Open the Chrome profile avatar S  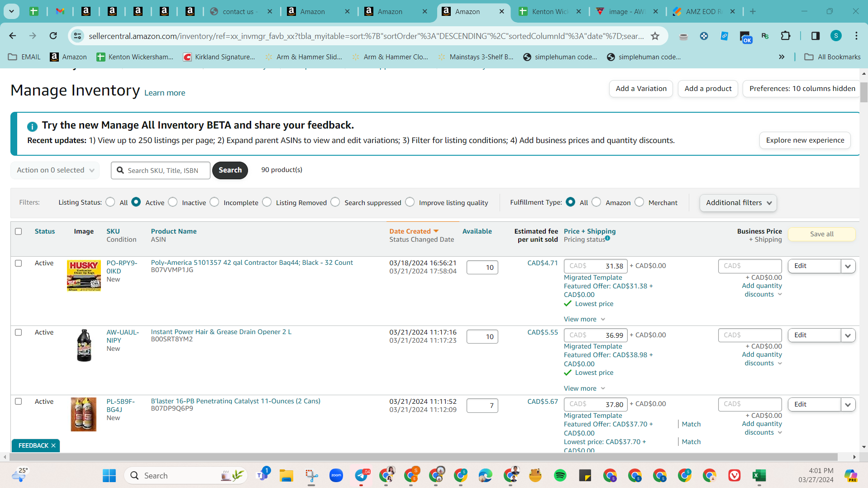pyautogui.click(x=836, y=36)
